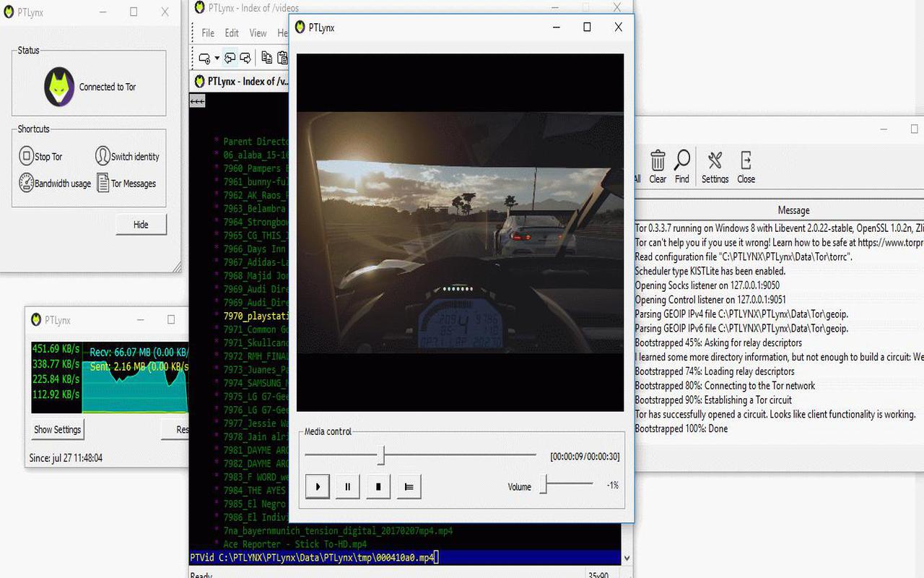Click Hide button in control panel
This screenshot has width=924, height=578.
(141, 224)
